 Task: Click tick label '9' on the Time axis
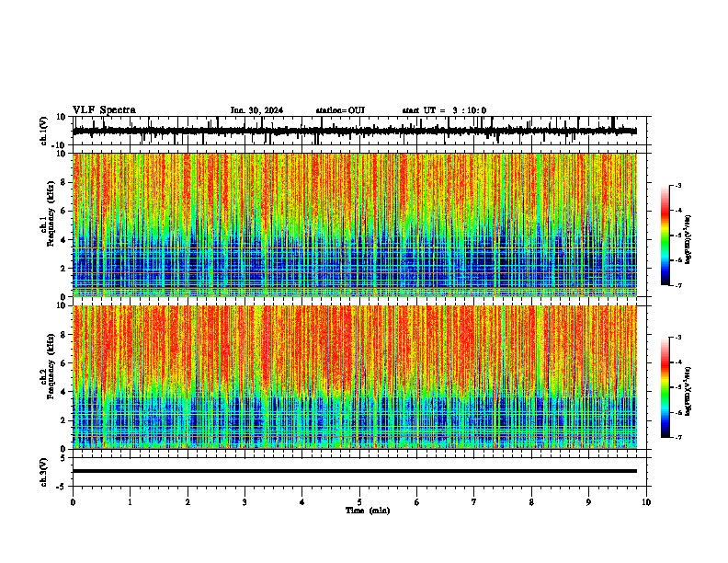pyautogui.click(x=588, y=502)
